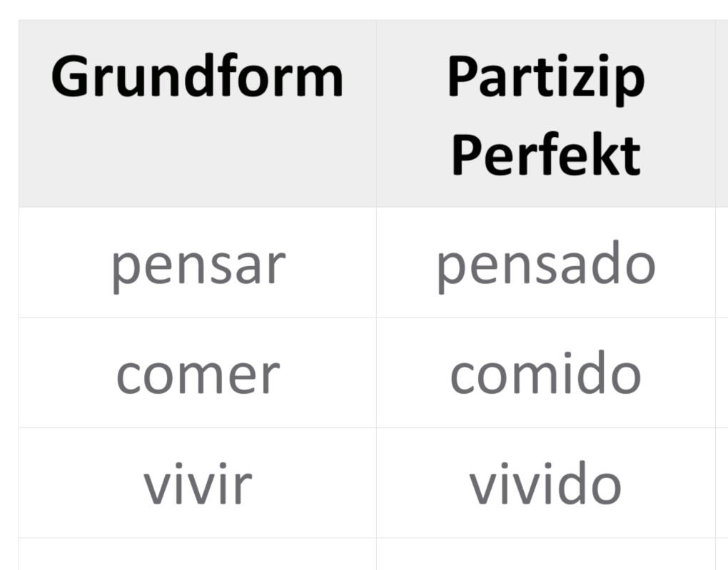Click the cut-off cell right of "comido"
This screenshot has width=728, height=570.
pos(722,375)
